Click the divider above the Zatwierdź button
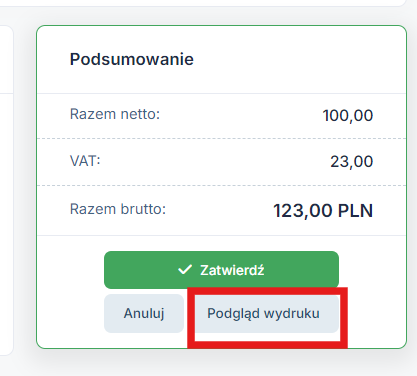417x376 pixels. (x=221, y=235)
